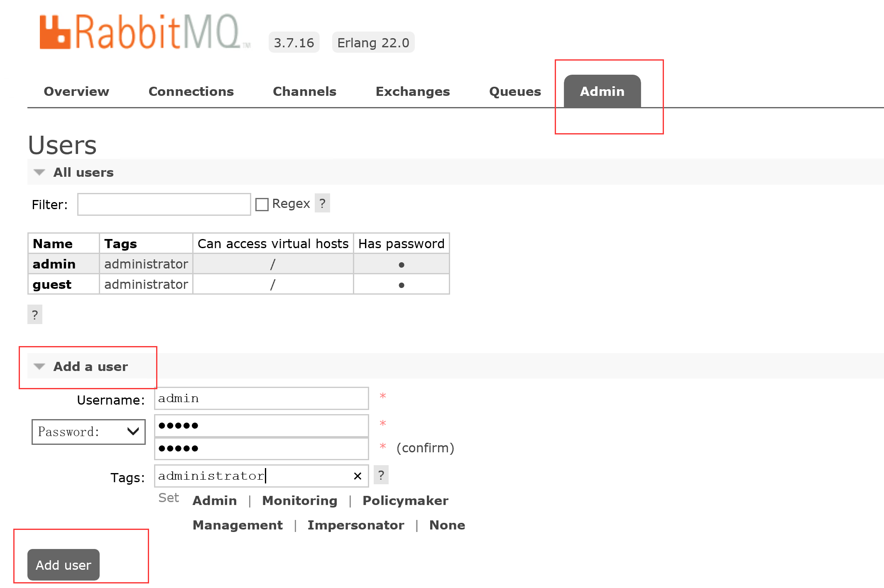
Task: Sort users by Tags column header
Action: point(120,244)
